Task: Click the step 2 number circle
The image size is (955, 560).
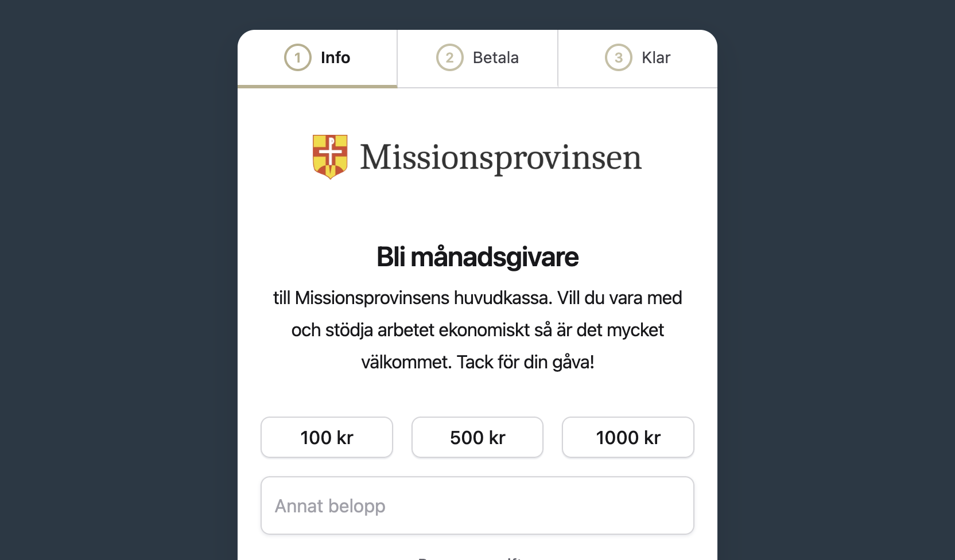Action: [x=449, y=57]
